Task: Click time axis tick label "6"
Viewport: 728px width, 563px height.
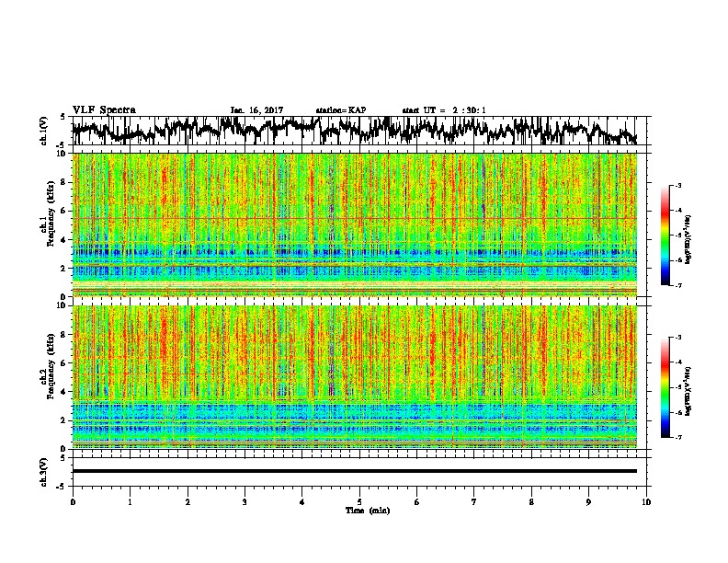Action: tap(417, 502)
